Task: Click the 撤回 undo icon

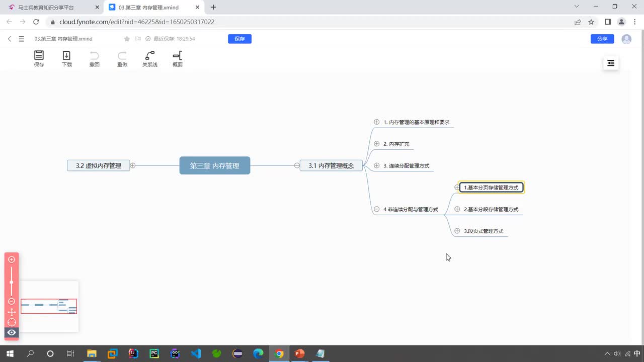Action: pyautogui.click(x=94, y=58)
